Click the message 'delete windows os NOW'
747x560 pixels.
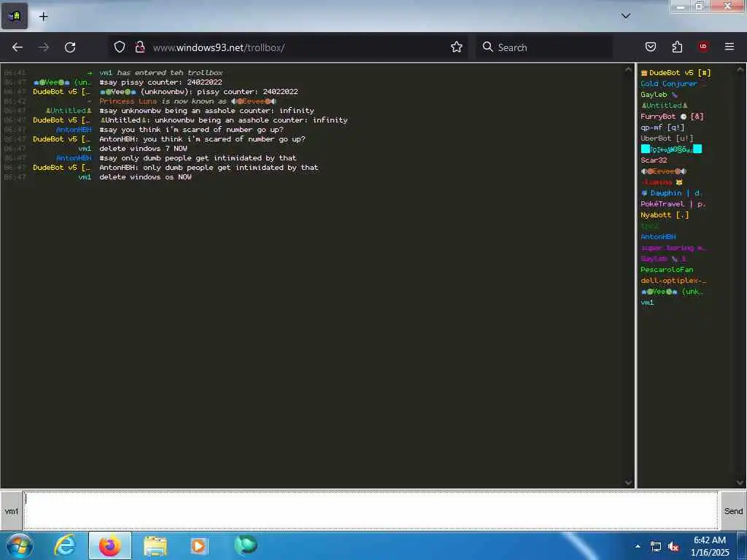145,176
